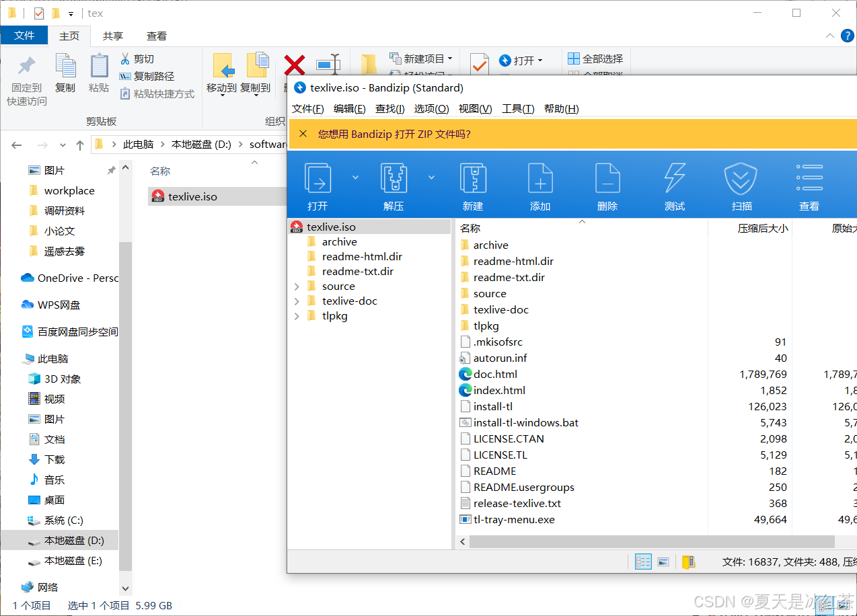Click the Bandizip 查看 view icon
Viewport: 857px width, 616px height.
pos(809,178)
